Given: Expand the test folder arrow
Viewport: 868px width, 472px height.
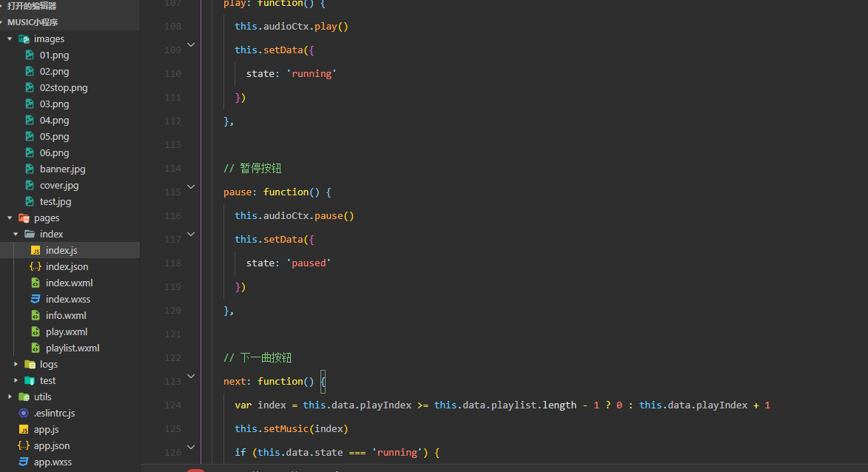Looking at the screenshot, I should (x=16, y=381).
